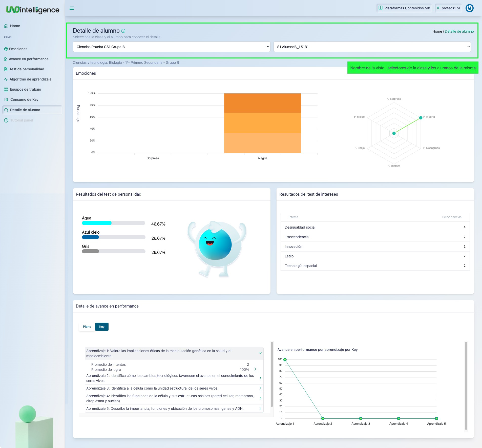The width and height of the screenshot is (482, 448).
Task: Open the class selector Ciencias Prueba CS1 Grupo B
Action: pos(172,47)
